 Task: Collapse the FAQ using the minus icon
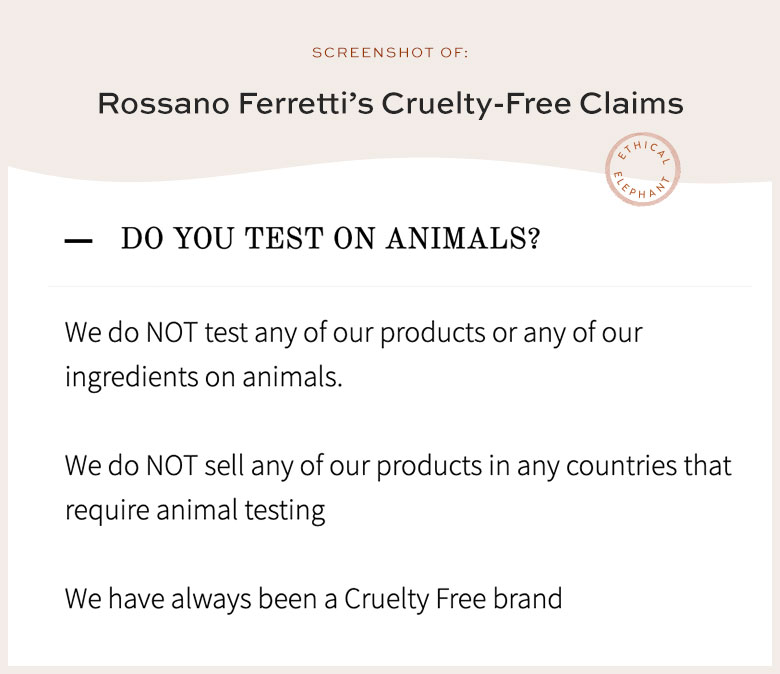(x=78, y=241)
